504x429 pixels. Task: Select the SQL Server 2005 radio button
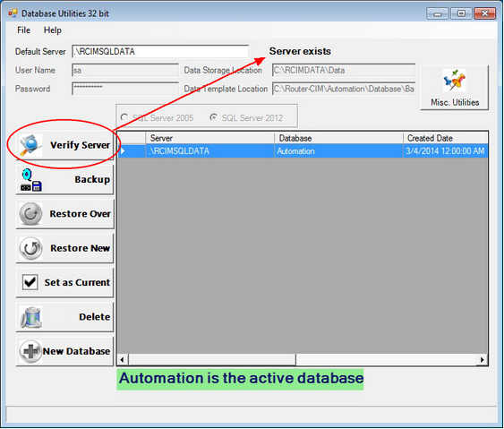[124, 117]
